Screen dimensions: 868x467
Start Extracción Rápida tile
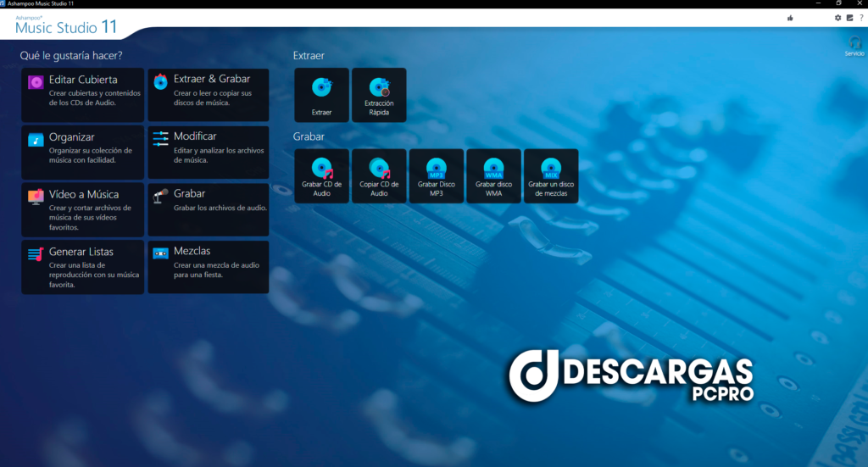(379, 95)
